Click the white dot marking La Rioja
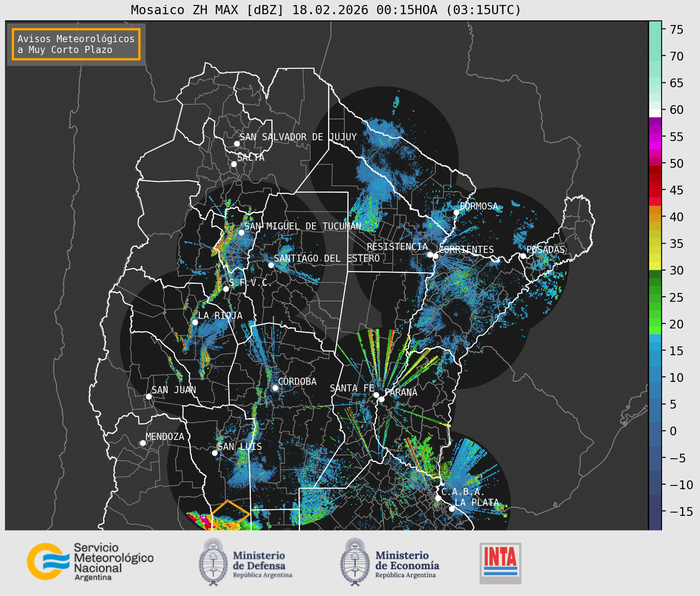 [x=195, y=322]
